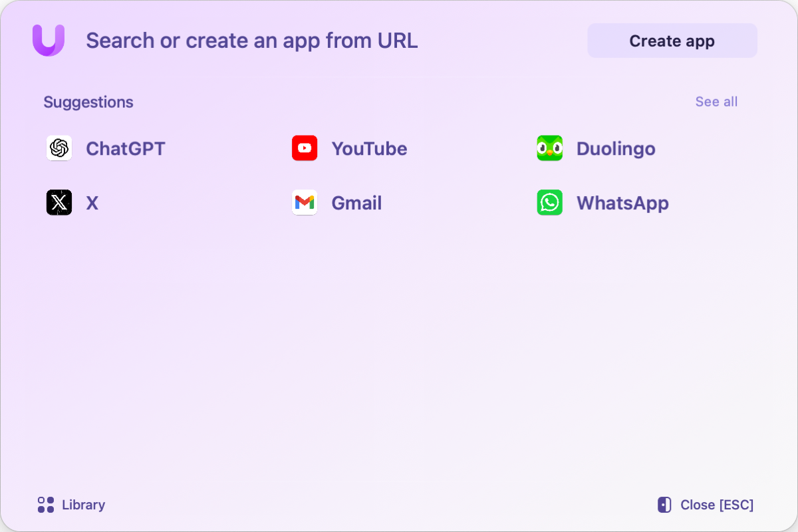Select the Library grid icon

(x=45, y=505)
